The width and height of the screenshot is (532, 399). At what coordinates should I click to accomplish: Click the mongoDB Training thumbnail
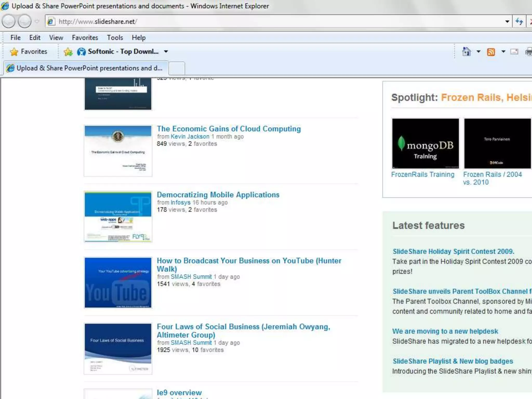coord(425,144)
